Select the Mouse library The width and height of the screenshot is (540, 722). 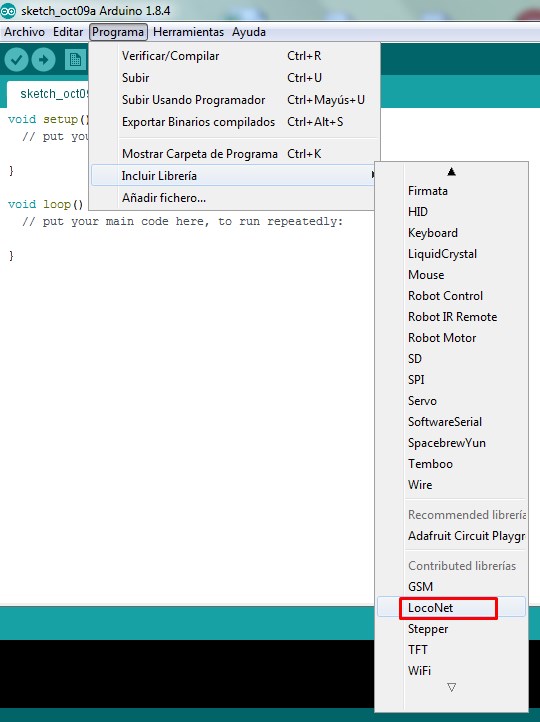(451, 275)
